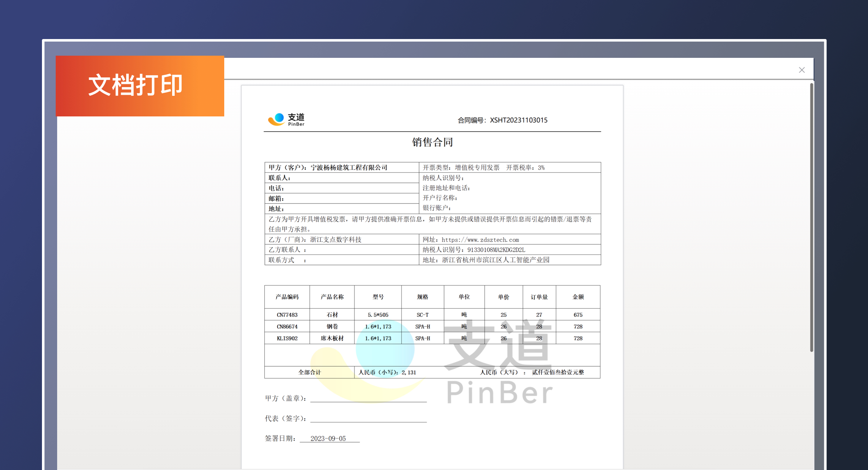Click the 支道 PinBer logo icon
This screenshot has height=470, width=868.
click(276, 119)
